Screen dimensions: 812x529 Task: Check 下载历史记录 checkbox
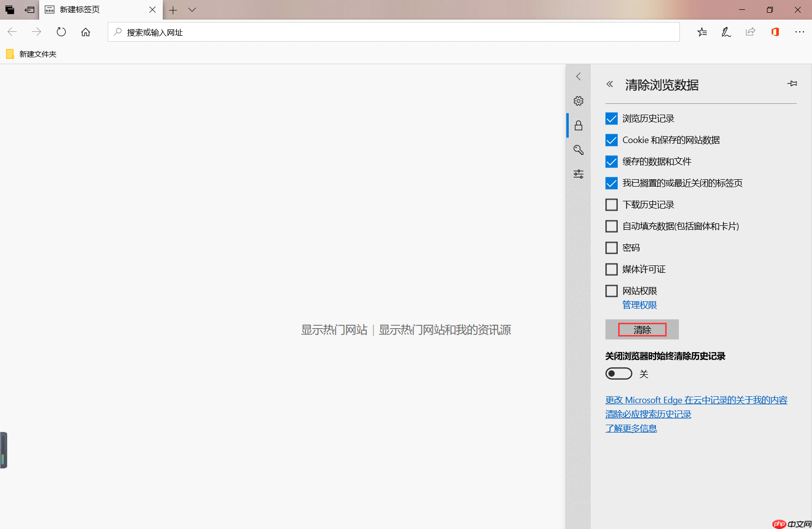coord(611,205)
